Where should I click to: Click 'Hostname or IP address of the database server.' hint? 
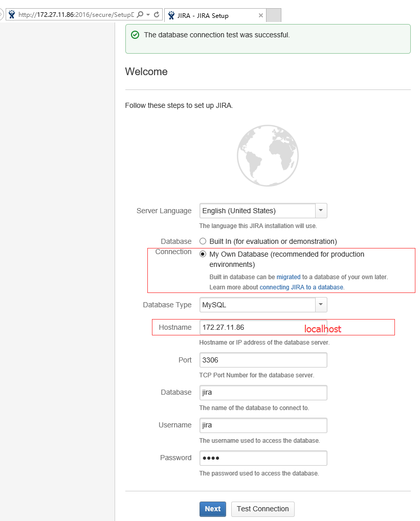264,343
